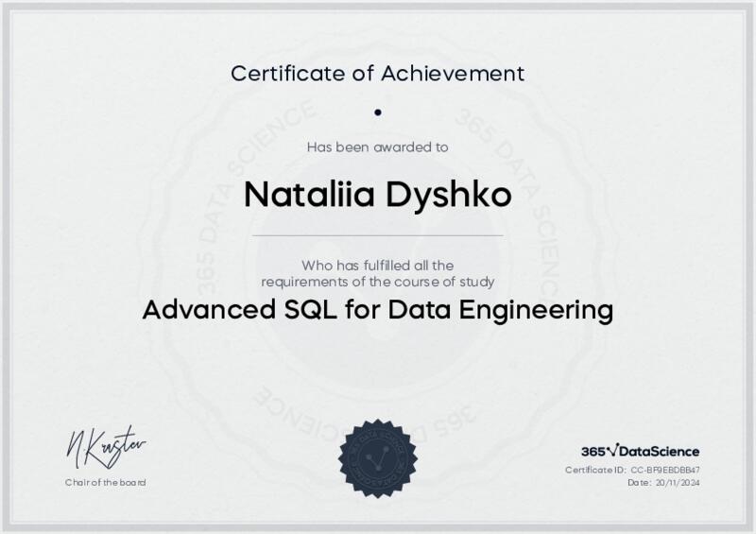Click the Date 20/11/2024 text
The image size is (756, 534).
663,482
